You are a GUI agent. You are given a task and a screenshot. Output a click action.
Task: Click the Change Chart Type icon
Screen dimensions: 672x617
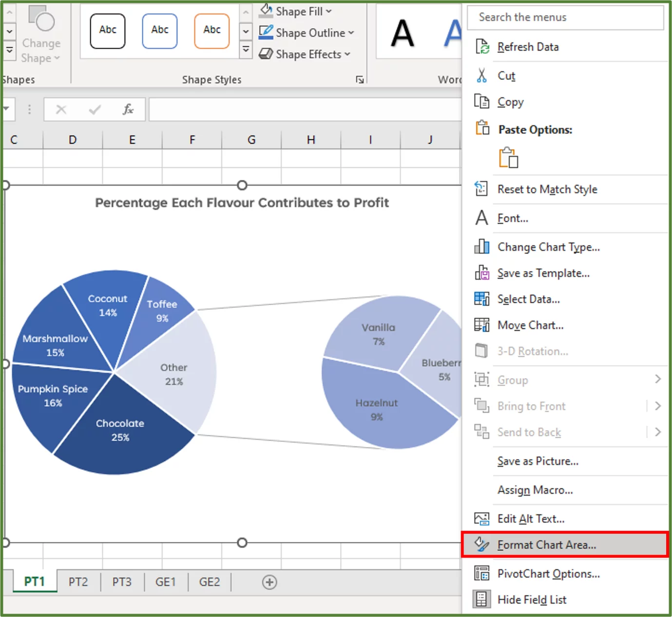[481, 247]
